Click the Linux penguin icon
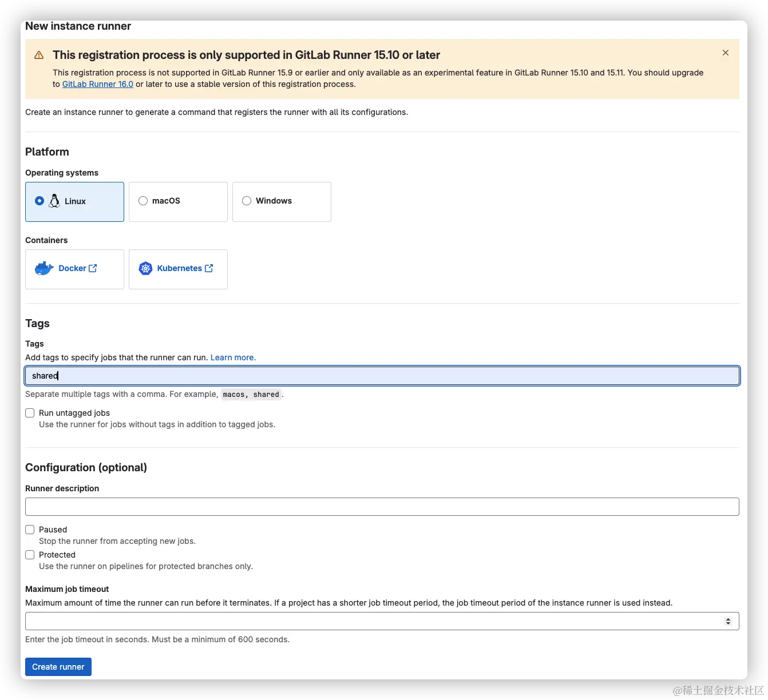 pyautogui.click(x=54, y=201)
